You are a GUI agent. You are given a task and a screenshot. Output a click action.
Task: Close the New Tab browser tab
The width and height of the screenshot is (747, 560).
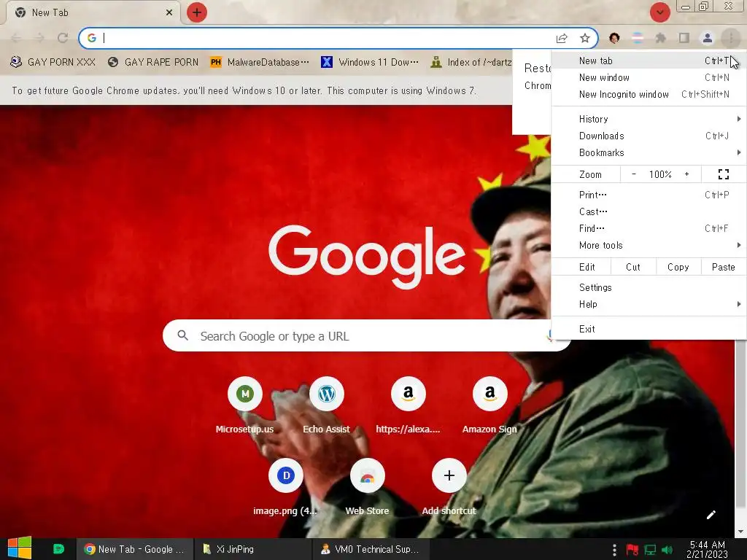tap(169, 12)
